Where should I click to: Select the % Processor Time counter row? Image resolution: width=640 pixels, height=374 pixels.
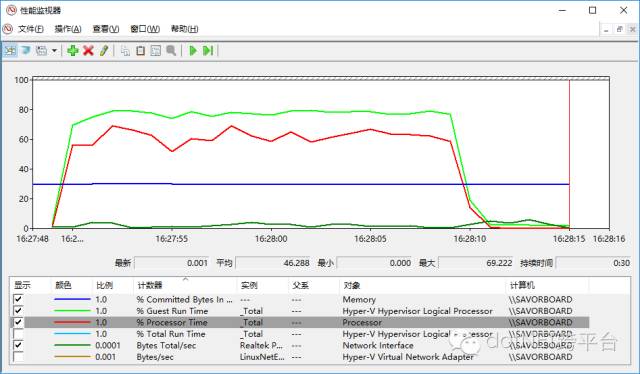(x=300, y=322)
